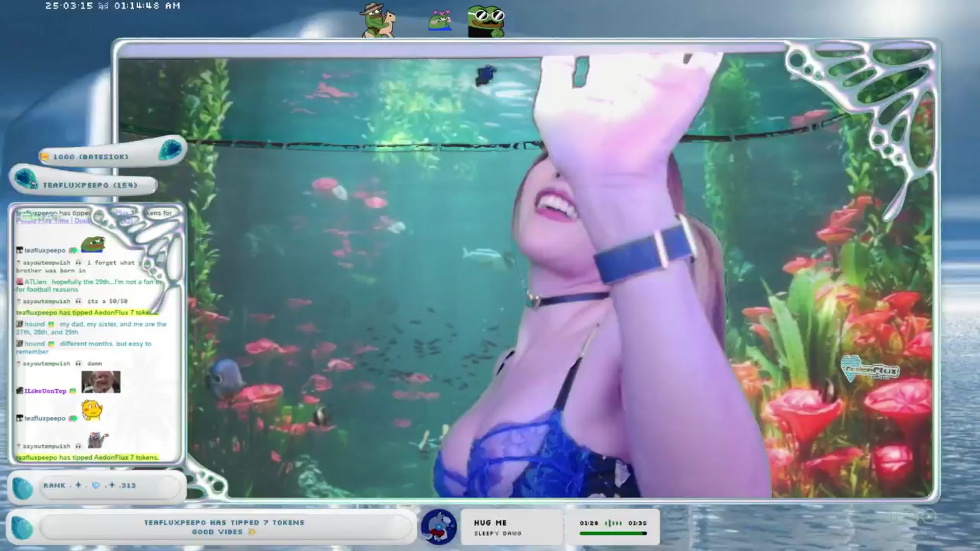Screen dimensions: 980x551
Task: Click the 'SLEEPY DAWG' artist name
Action: tap(498, 533)
